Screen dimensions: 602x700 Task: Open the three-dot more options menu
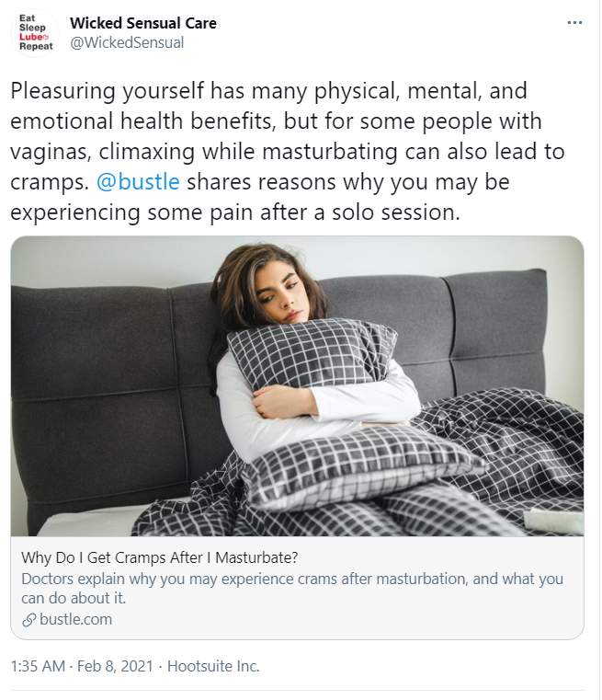tap(574, 23)
